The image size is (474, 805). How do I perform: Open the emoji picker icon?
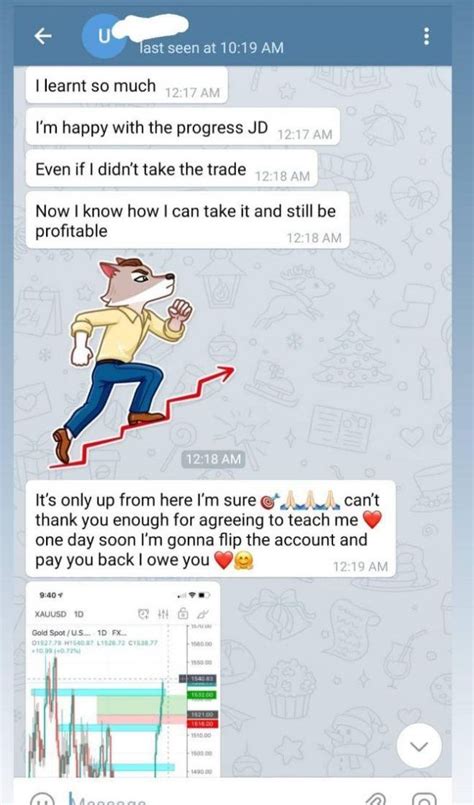coord(43,799)
